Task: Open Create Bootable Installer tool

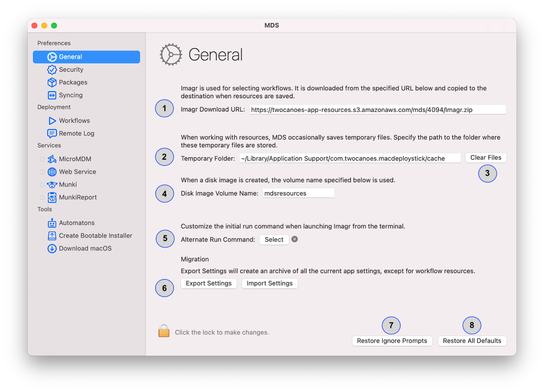Action: pos(86,236)
